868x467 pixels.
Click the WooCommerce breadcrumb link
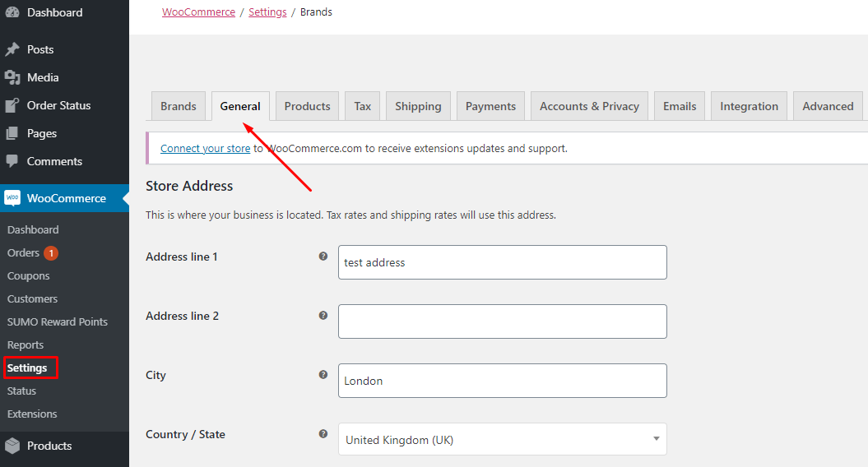tap(199, 12)
